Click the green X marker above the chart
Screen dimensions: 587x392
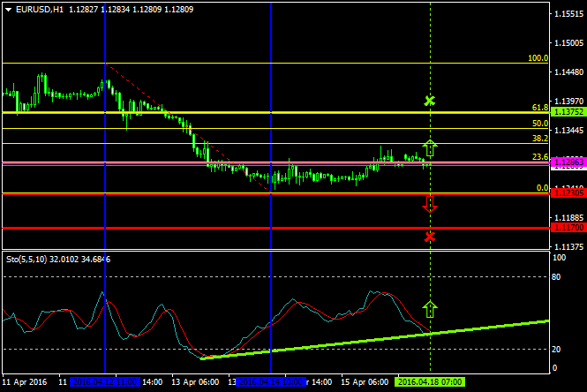point(430,102)
